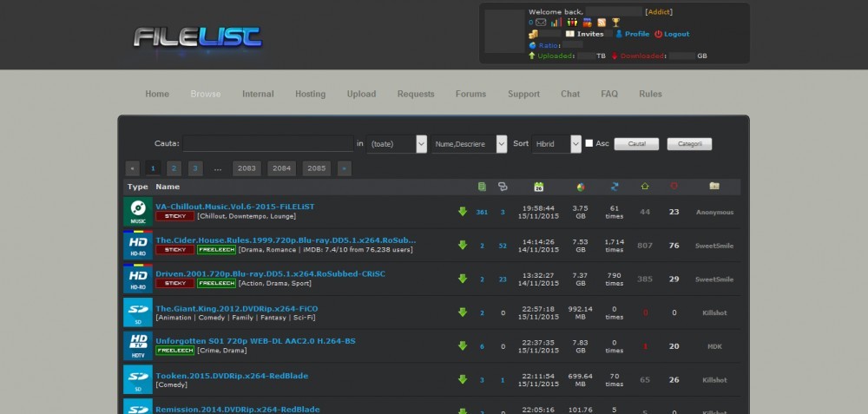Open the Nume,Descriere search-in dropdown
The width and height of the screenshot is (868, 414).
point(470,144)
